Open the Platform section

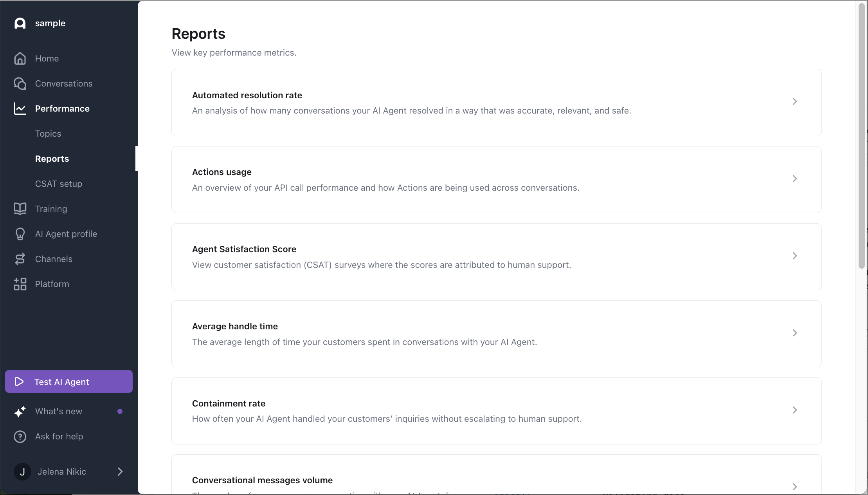[x=52, y=284]
